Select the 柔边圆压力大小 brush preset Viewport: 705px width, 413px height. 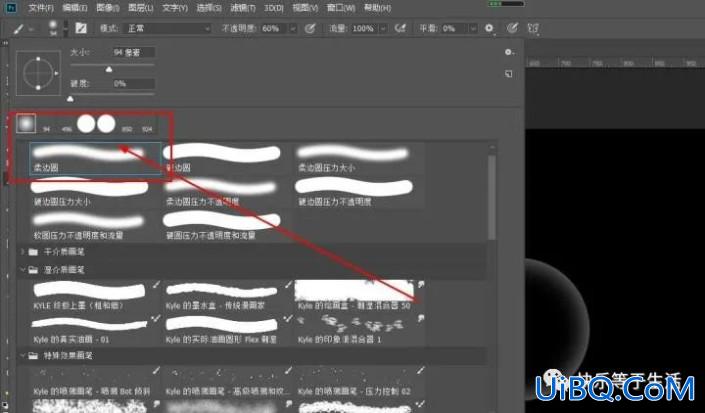click(359, 158)
